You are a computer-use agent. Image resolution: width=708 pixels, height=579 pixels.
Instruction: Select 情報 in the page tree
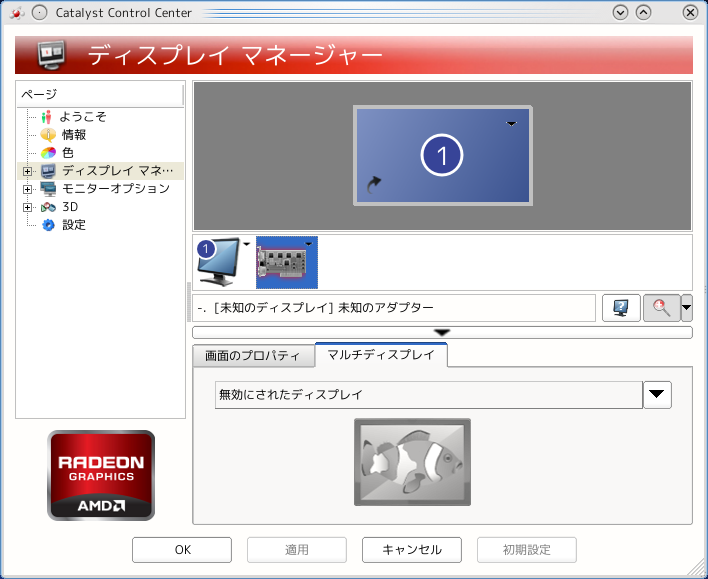[x=74, y=135]
